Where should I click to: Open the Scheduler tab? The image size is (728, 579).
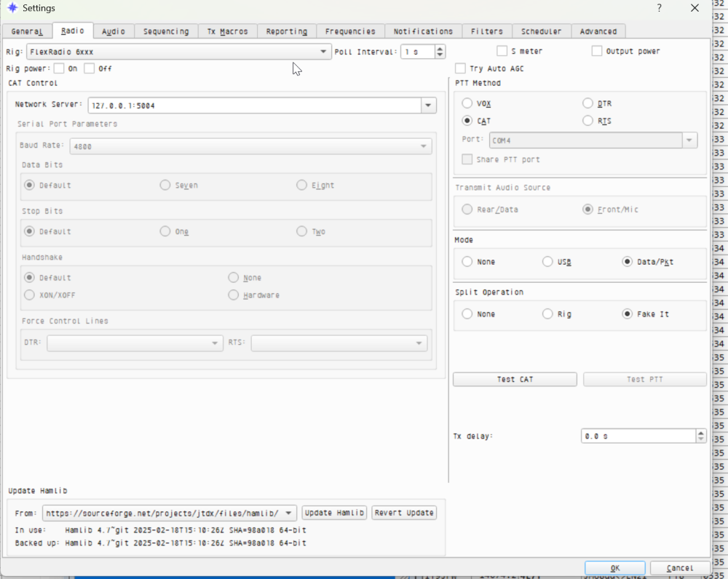(x=542, y=31)
